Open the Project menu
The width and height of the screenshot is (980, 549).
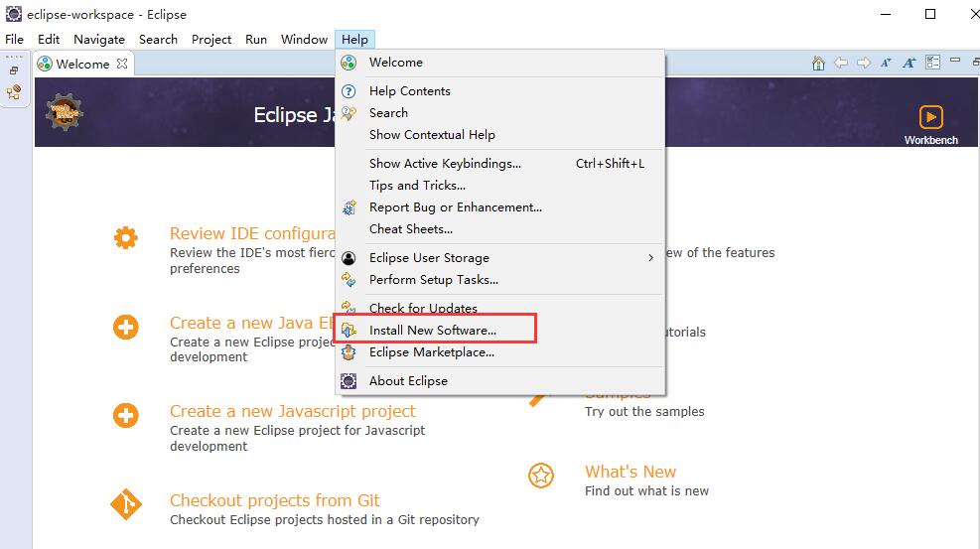211,40
